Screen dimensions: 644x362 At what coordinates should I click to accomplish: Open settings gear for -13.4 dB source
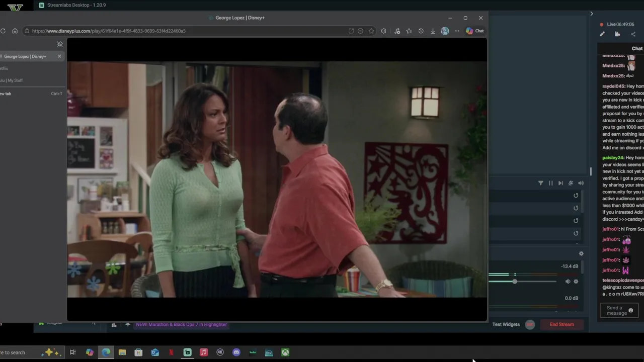point(576,282)
